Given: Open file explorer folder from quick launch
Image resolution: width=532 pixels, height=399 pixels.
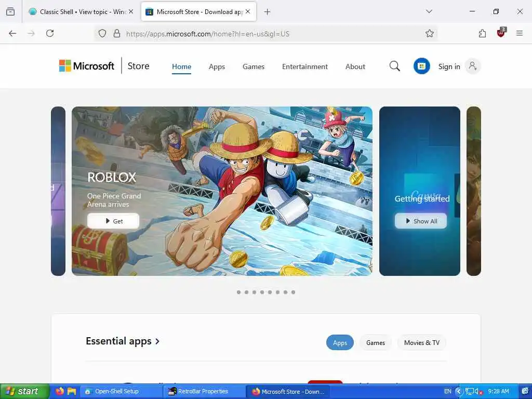Looking at the screenshot, I should click(72, 391).
